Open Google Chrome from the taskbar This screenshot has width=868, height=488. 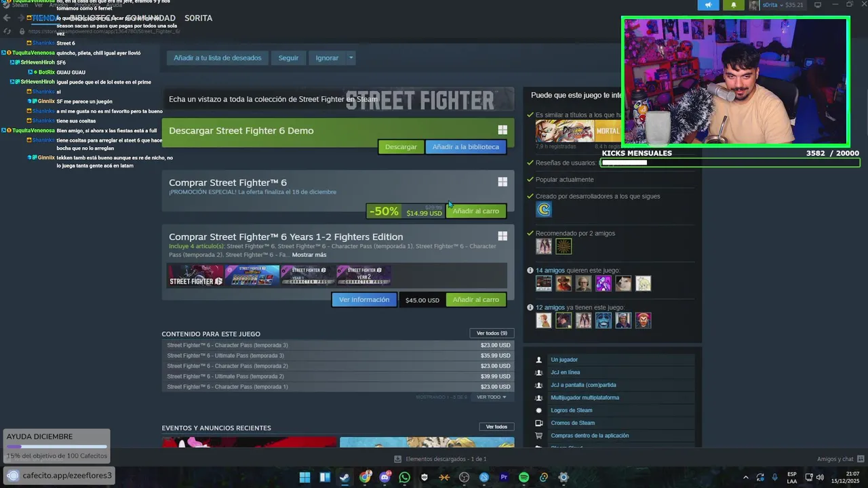[x=365, y=477]
